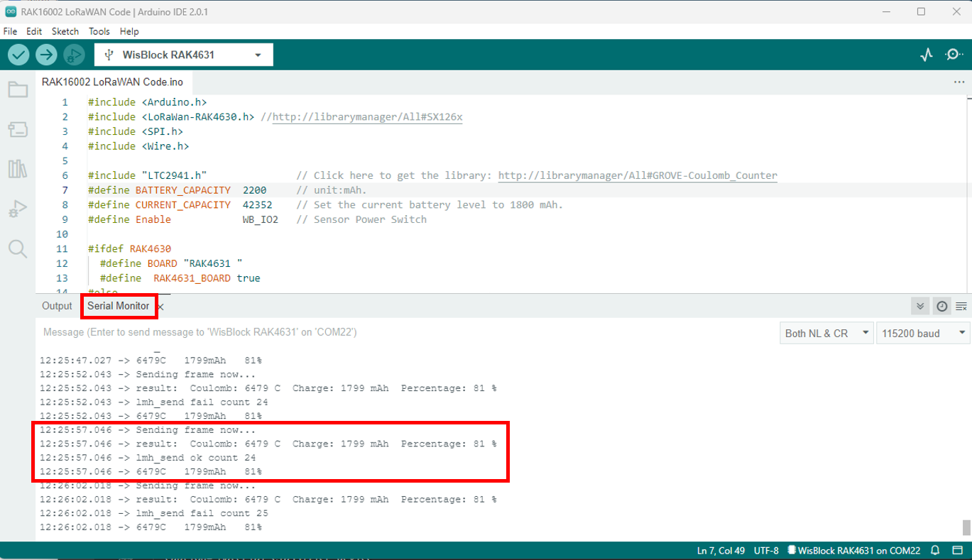Viewport: 972px width, 560px height.
Task: Open the Sketch menu
Action: [x=65, y=31]
